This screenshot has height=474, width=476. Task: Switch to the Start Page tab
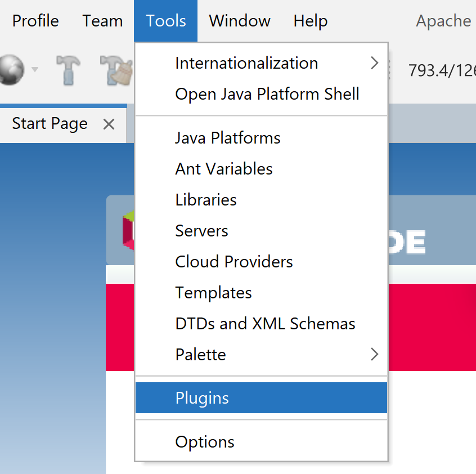click(x=50, y=124)
